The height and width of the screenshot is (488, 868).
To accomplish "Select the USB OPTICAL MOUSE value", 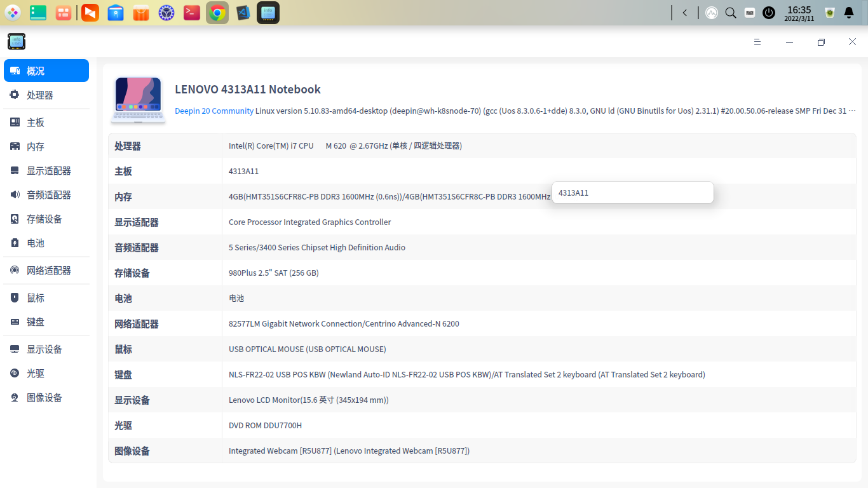I will tap(308, 349).
